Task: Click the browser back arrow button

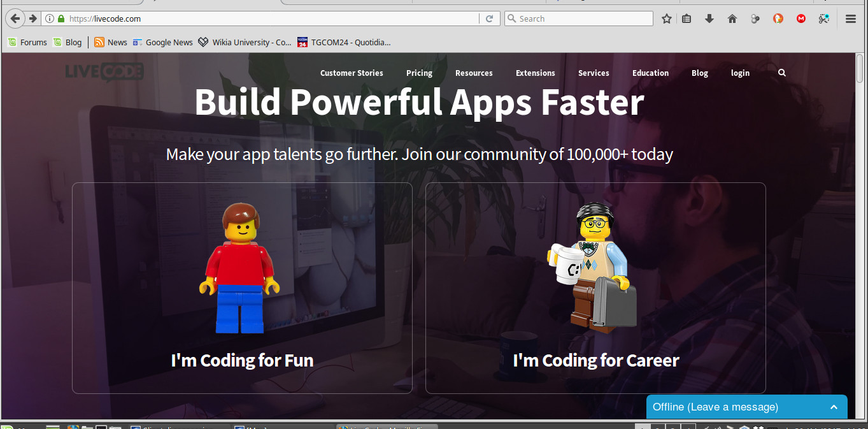Action: pyautogui.click(x=15, y=18)
